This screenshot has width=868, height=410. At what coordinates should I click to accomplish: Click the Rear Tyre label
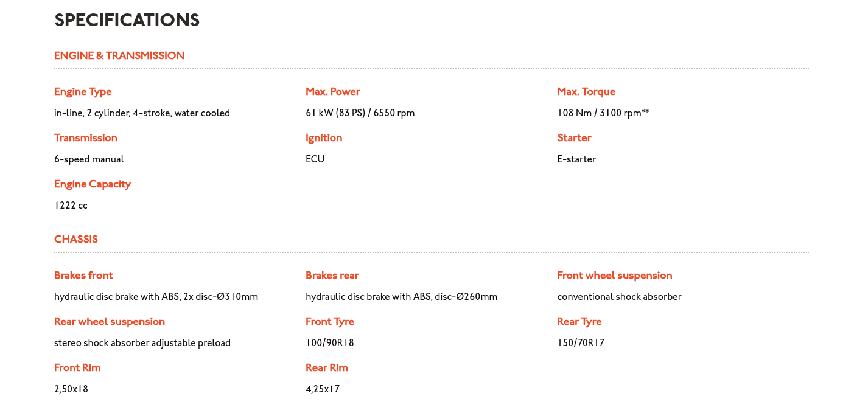(x=579, y=322)
